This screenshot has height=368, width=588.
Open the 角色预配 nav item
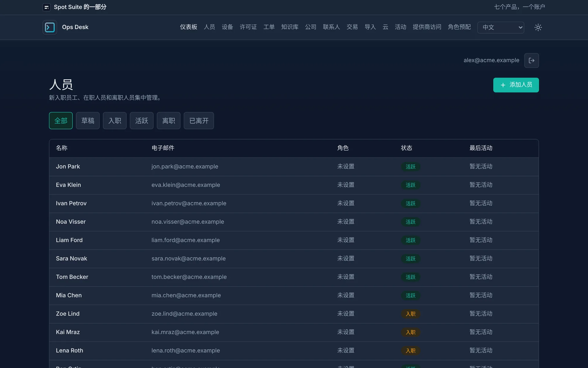(x=459, y=27)
